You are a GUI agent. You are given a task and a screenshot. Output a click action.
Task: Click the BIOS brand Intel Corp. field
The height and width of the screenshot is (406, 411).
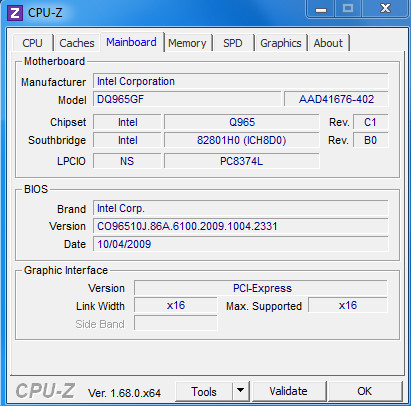pos(241,208)
